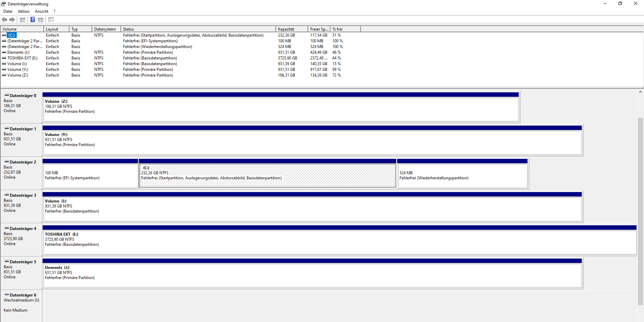Click the drive icon next to TOSHIBA EXT (E:)
The width and height of the screenshot is (644, 322).
pyautogui.click(x=4, y=58)
